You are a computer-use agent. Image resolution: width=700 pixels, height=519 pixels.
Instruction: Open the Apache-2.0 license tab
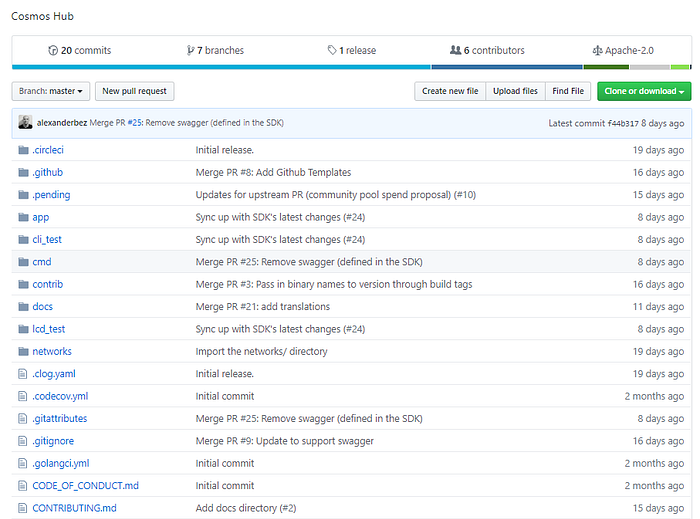(x=623, y=50)
